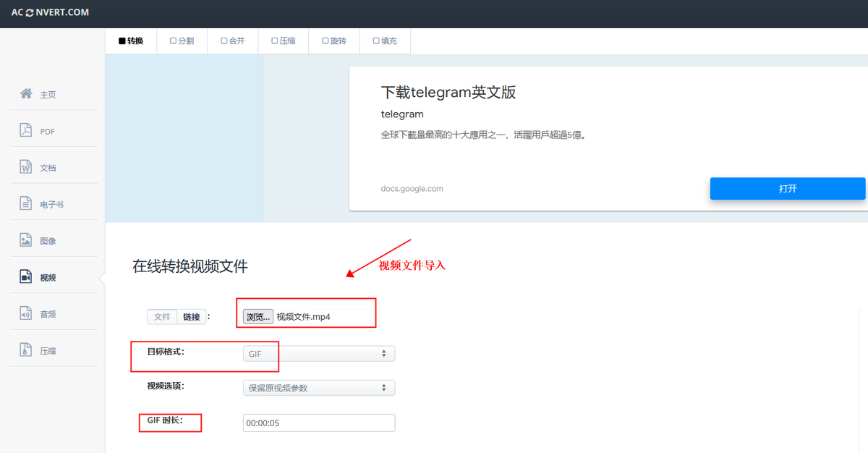The image size is (868, 453).
Task: Choose the 电子书 ebook icon
Action: pos(26,204)
